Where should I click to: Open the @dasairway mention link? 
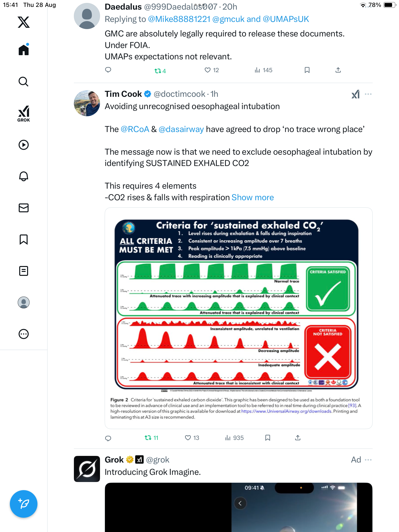(x=181, y=129)
